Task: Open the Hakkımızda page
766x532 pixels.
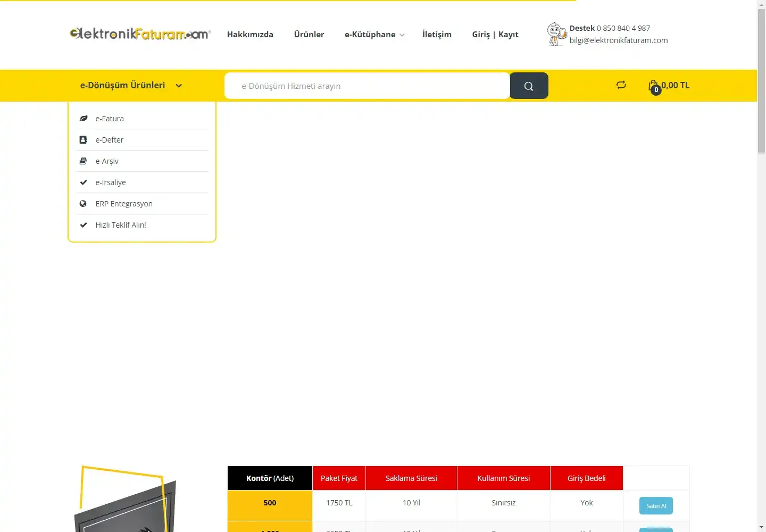Action: [250, 34]
